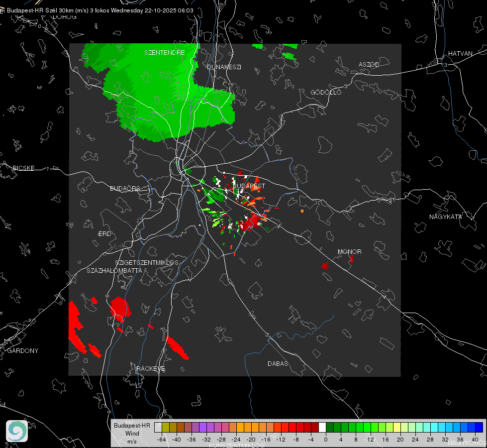Click the '24' legend scale value
Screen dimensions: 487x448
pyautogui.click(x=415, y=440)
